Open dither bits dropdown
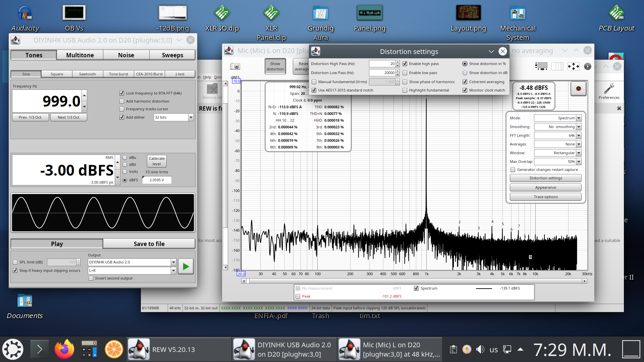 (x=174, y=117)
